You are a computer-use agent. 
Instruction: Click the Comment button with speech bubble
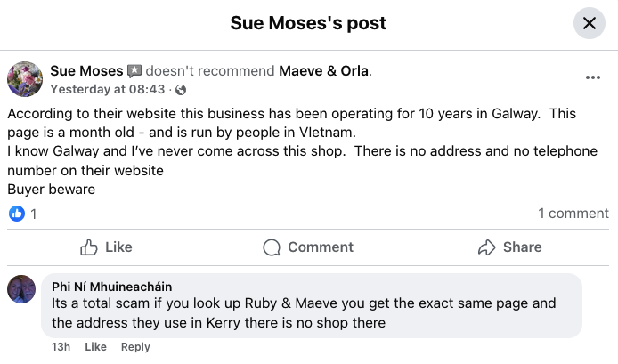[308, 247]
